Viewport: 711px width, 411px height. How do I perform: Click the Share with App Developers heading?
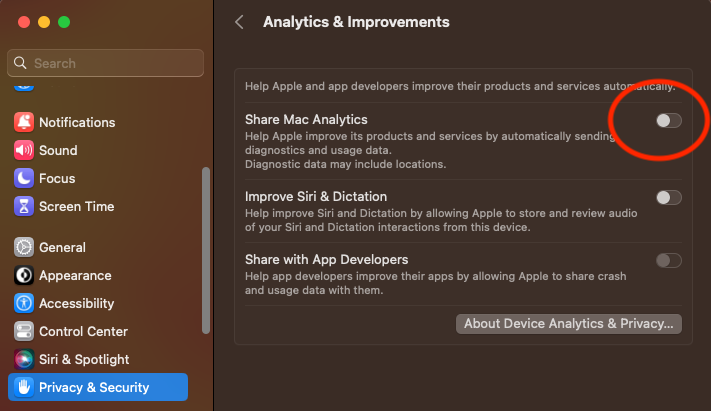point(326,259)
